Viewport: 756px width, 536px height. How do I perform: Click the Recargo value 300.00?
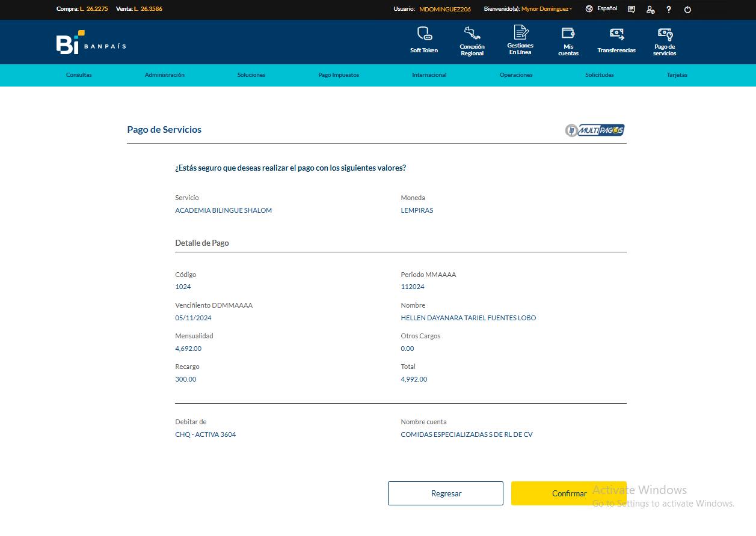coord(186,379)
